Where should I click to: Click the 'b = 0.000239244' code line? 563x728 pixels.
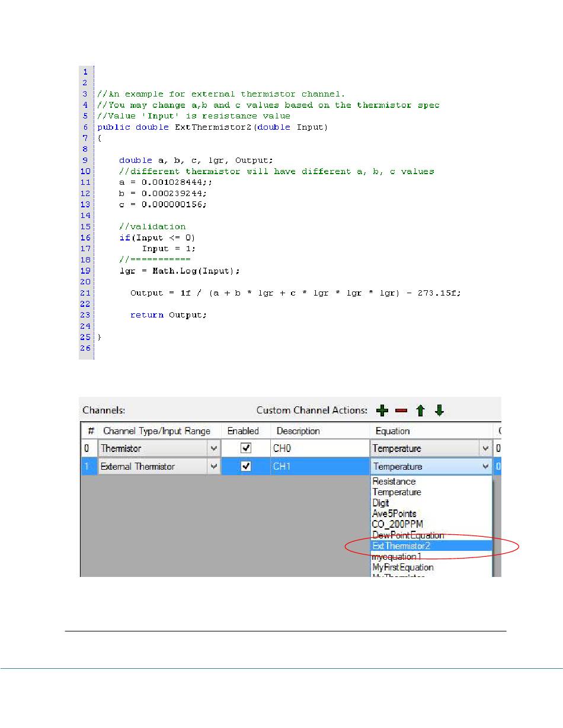coord(162,193)
